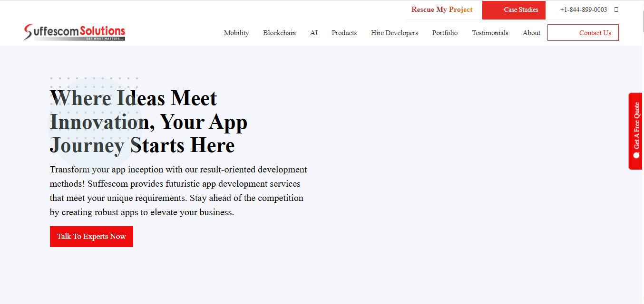Click the small icon beside the phone number
The width and height of the screenshot is (644, 304).
(616, 9)
